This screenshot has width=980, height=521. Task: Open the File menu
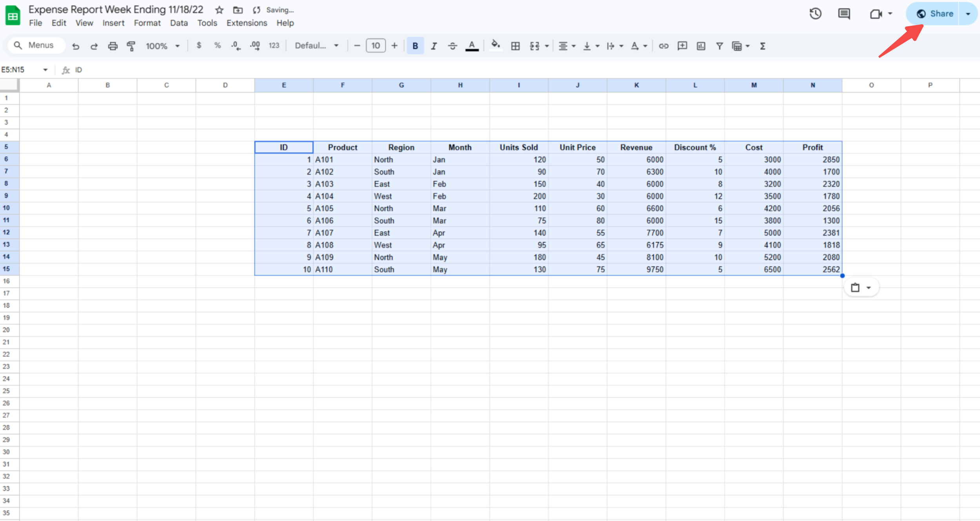pos(35,23)
